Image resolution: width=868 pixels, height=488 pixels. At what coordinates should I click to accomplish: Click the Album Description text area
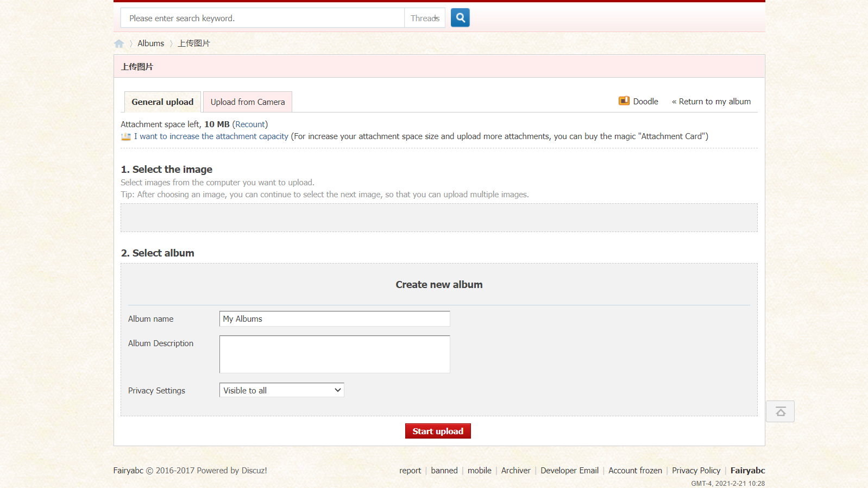click(335, 354)
